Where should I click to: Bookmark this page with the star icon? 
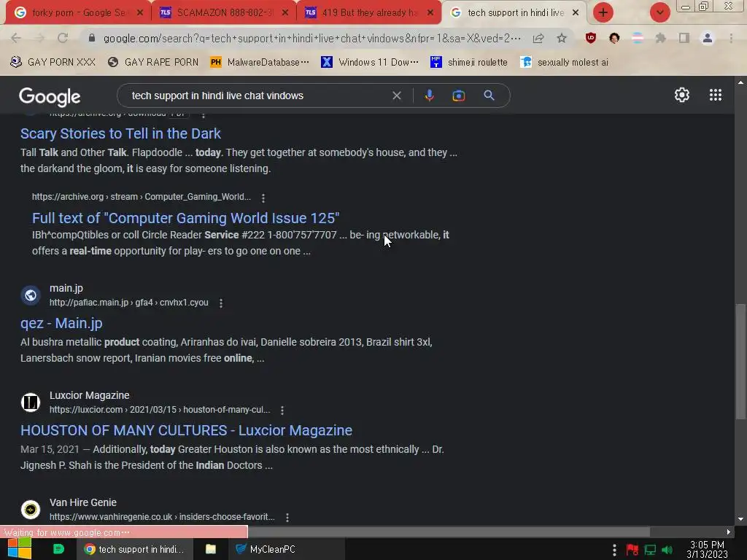coord(562,38)
